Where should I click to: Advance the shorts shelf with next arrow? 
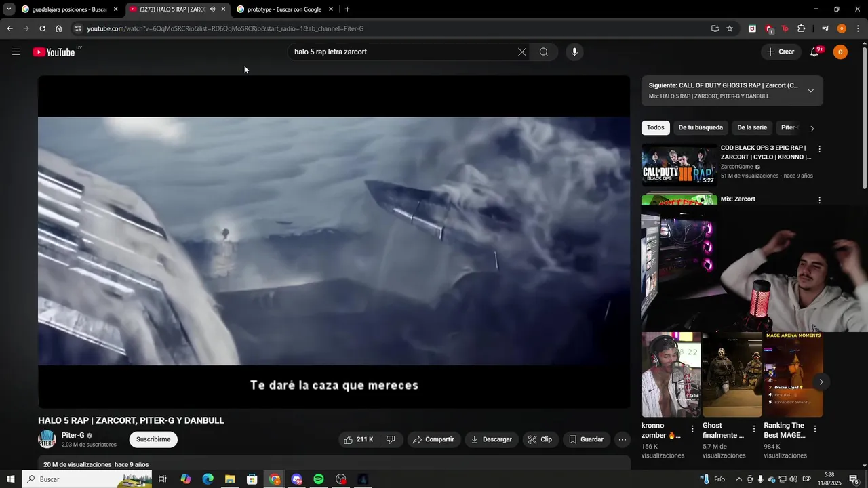click(x=821, y=382)
